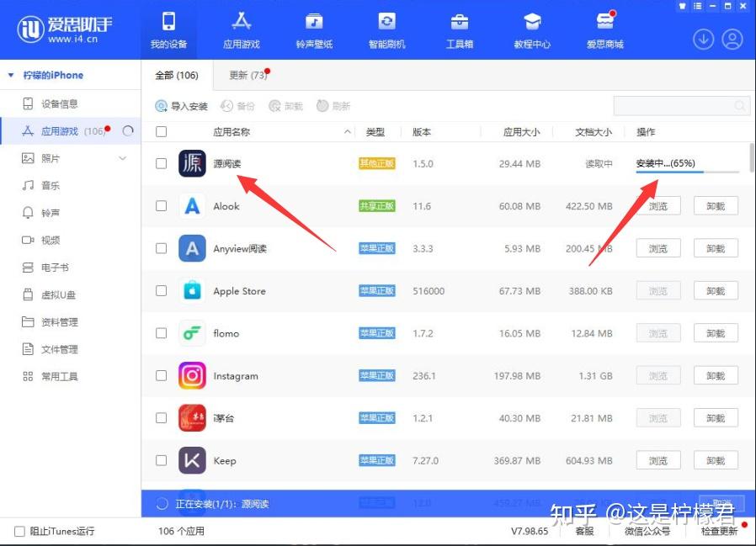This screenshot has width=756, height=546.
Task: Click 浏览 for Alook
Action: click(658, 206)
